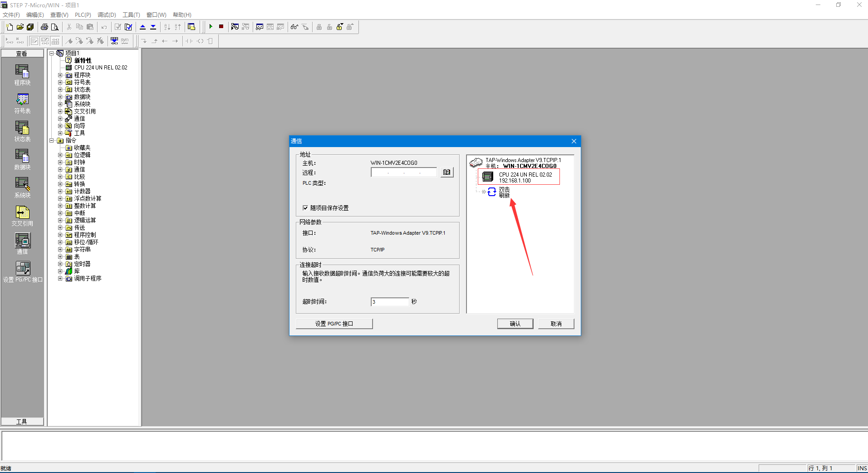
Task: Expand the 程序块 tree node
Action: tap(60, 75)
